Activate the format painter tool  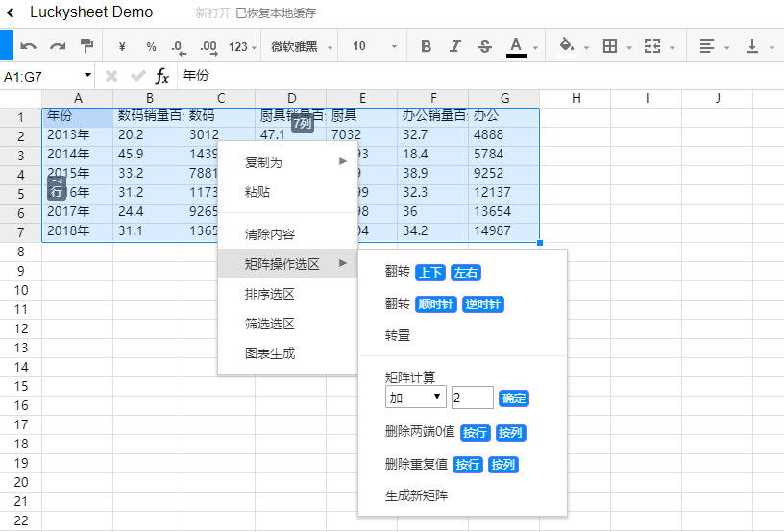pyautogui.click(x=86, y=46)
